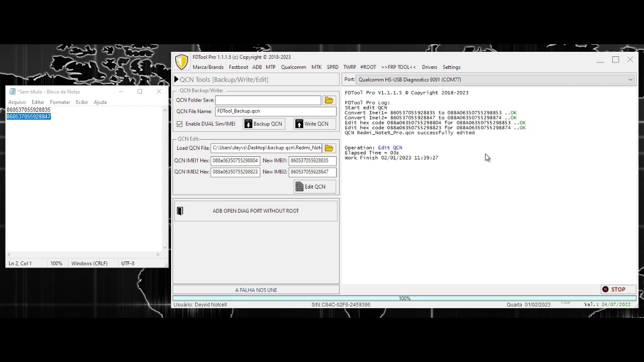Click the QCN Redmi_Note9_Pro.qcn successfully edited line
Viewport: 644px width, 362px height.
pos(410,133)
